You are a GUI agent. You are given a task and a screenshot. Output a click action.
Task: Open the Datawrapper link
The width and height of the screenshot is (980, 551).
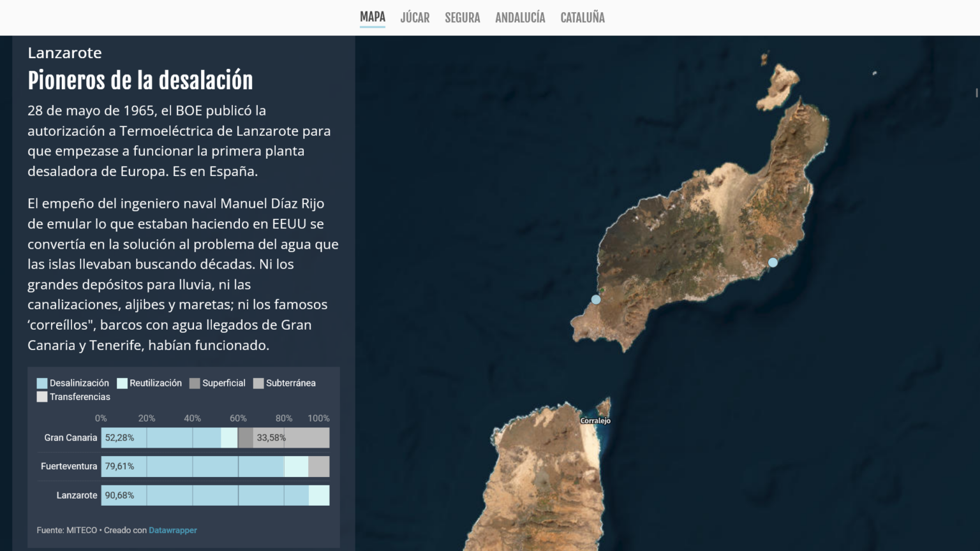[x=172, y=530]
